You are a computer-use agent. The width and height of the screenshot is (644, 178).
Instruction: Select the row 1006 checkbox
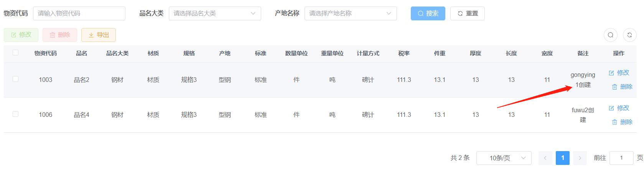[x=15, y=114]
